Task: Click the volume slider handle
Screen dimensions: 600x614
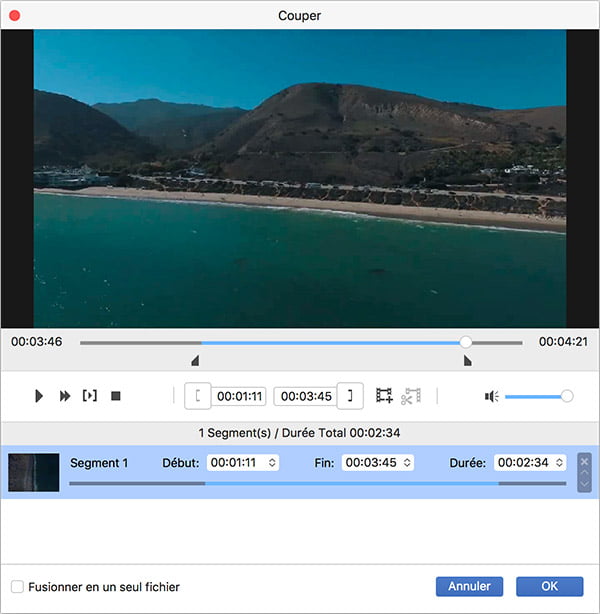Action: (567, 396)
